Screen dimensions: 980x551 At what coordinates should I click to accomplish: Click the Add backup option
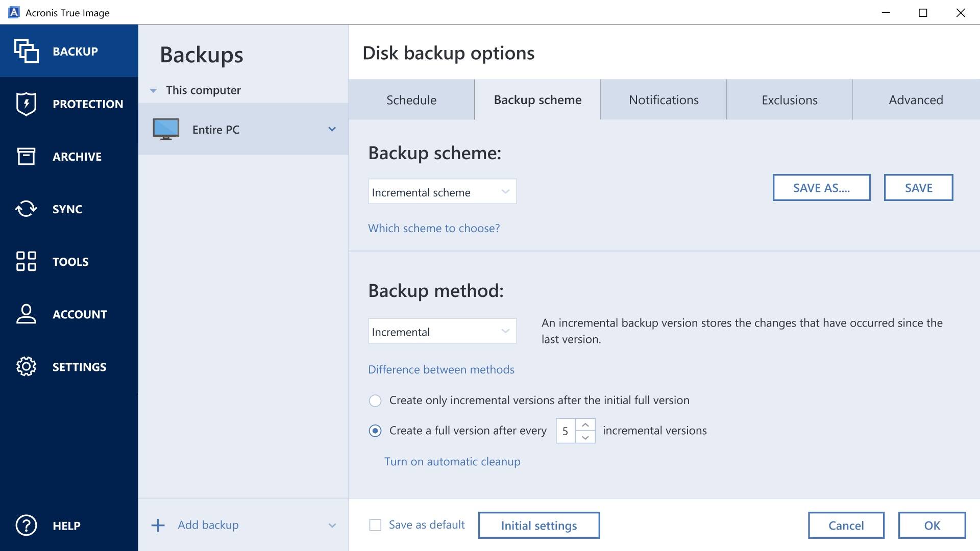(207, 524)
